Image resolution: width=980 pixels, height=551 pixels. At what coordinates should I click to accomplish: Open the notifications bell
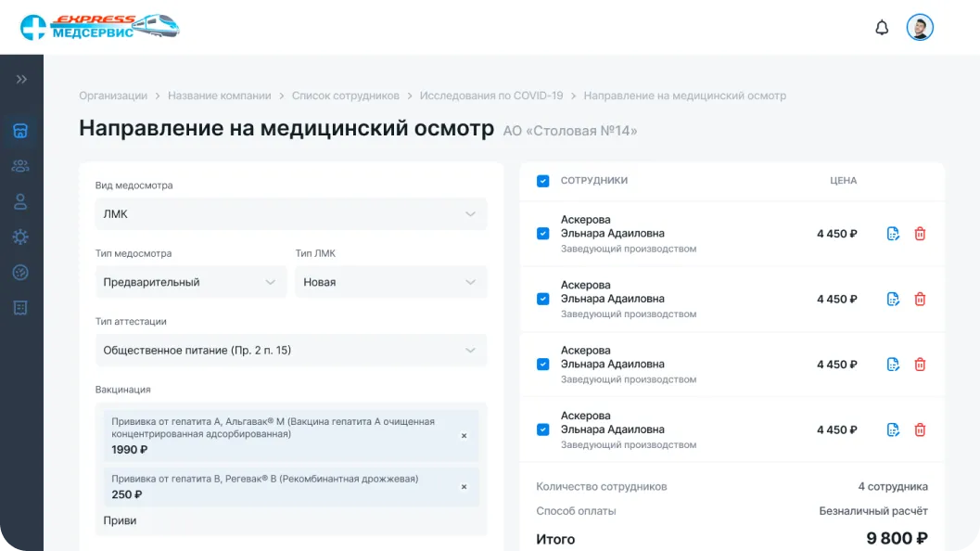coord(881,28)
